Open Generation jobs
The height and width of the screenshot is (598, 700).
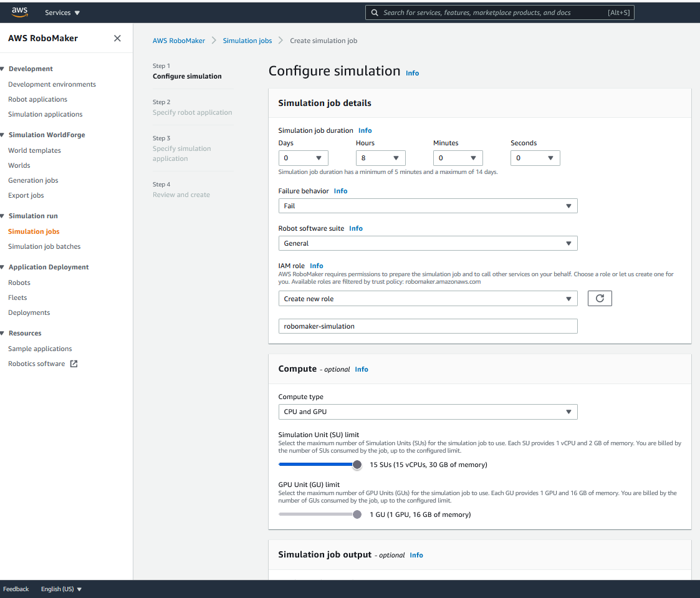tap(33, 180)
